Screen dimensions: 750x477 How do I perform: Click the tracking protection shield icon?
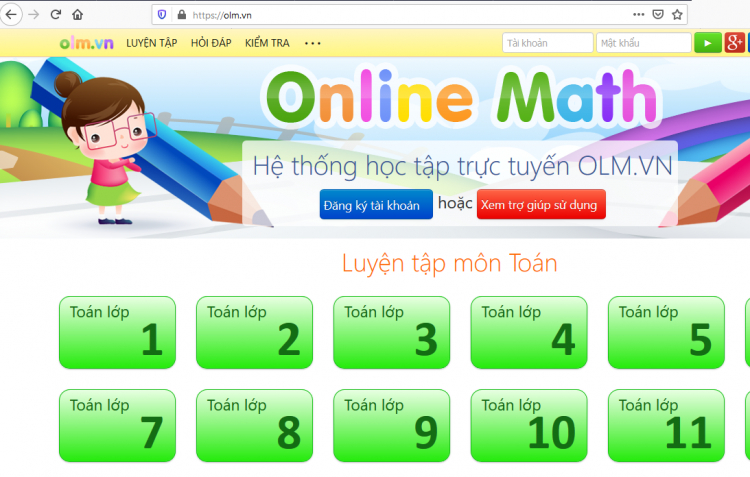point(162,15)
